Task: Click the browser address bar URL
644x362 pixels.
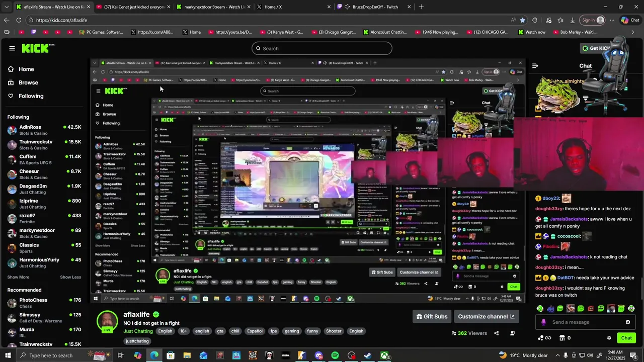Action: (x=61, y=20)
